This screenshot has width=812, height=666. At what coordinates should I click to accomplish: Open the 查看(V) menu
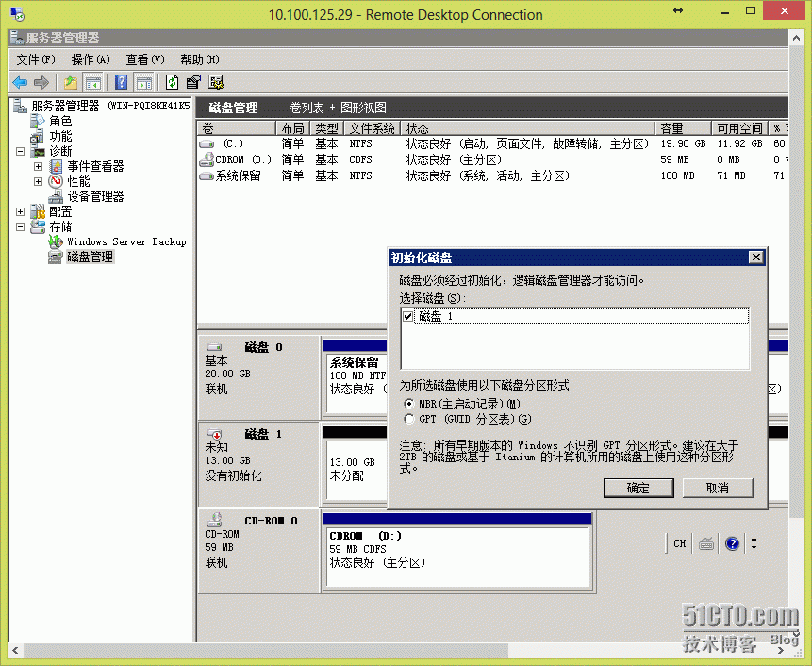pyautogui.click(x=145, y=59)
